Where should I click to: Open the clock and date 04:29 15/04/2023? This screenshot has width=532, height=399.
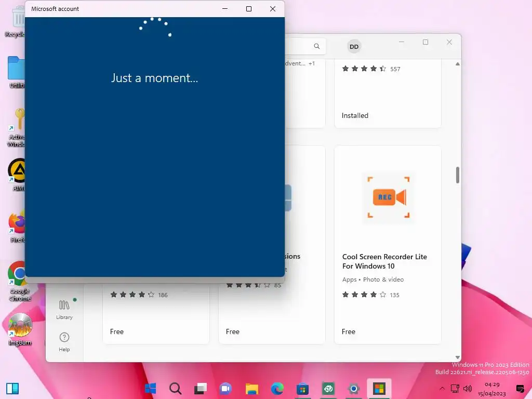tap(491, 389)
